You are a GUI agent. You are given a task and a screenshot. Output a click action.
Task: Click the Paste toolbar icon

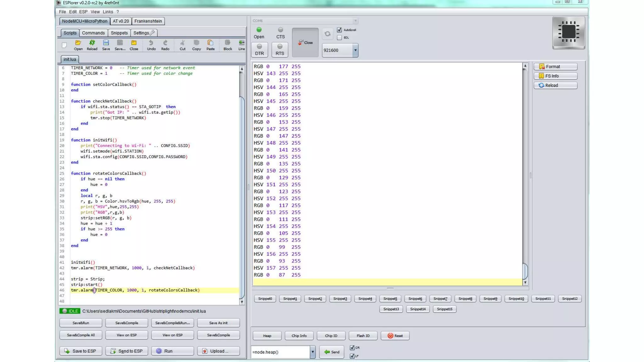210,45
